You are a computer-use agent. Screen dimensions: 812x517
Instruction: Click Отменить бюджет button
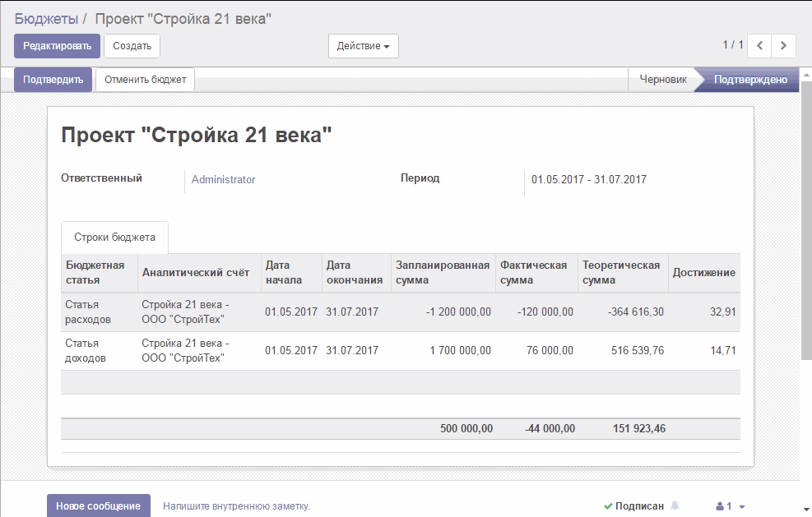click(x=145, y=80)
